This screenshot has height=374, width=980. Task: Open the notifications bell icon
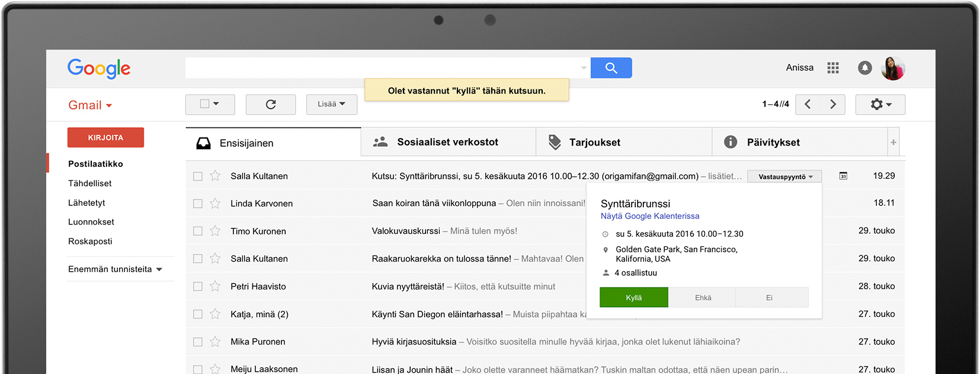[x=864, y=68]
